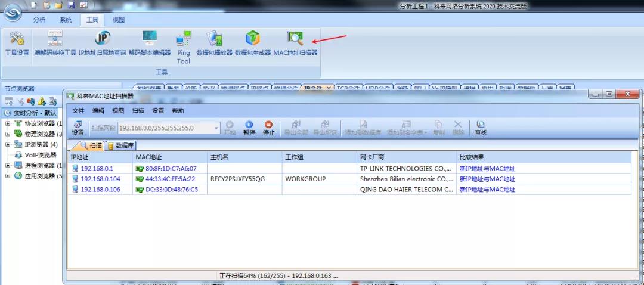
Task: Open the 帮助 menu
Action: (x=178, y=110)
